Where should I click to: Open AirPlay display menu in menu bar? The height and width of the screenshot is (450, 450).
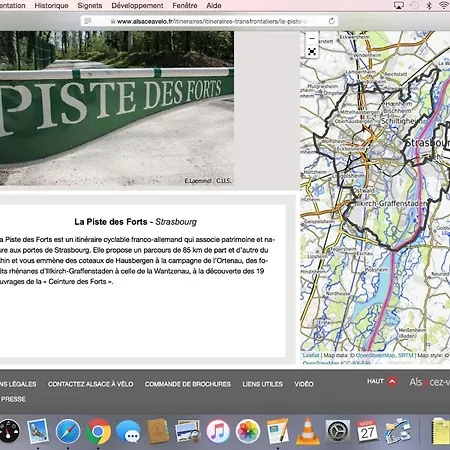[x=399, y=5]
